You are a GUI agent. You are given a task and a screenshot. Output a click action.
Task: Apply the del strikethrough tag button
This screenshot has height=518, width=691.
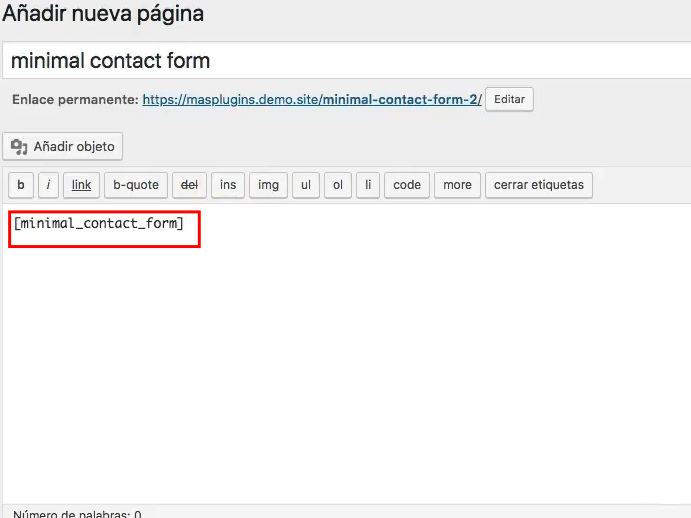(189, 185)
